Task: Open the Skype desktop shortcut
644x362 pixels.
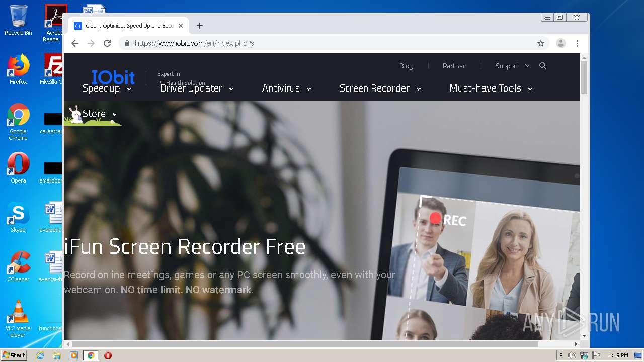Action: [18, 217]
